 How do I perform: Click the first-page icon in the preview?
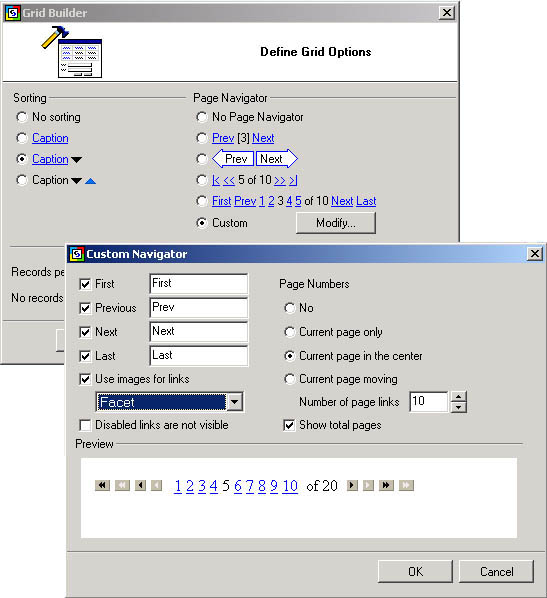pyautogui.click(x=102, y=485)
